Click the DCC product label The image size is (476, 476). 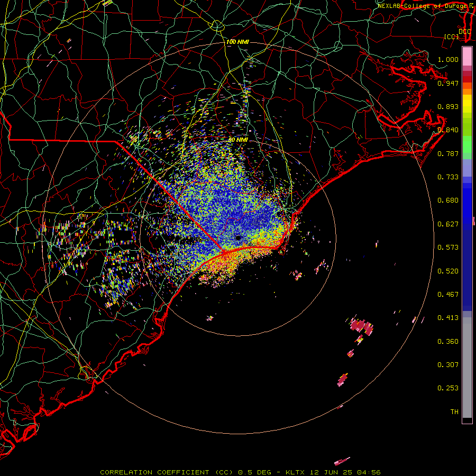point(464,32)
